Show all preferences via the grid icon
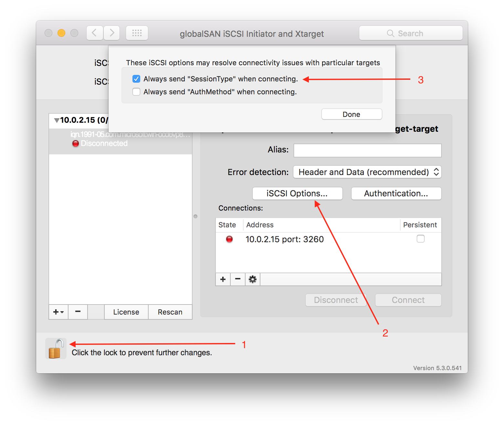 [137, 33]
